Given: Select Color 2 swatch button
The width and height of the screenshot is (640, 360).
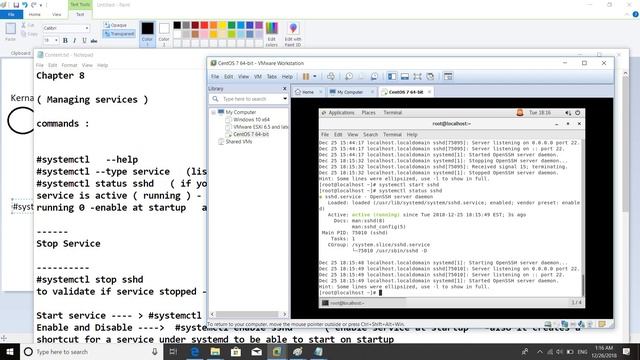Looking at the screenshot, I should tap(164, 33).
